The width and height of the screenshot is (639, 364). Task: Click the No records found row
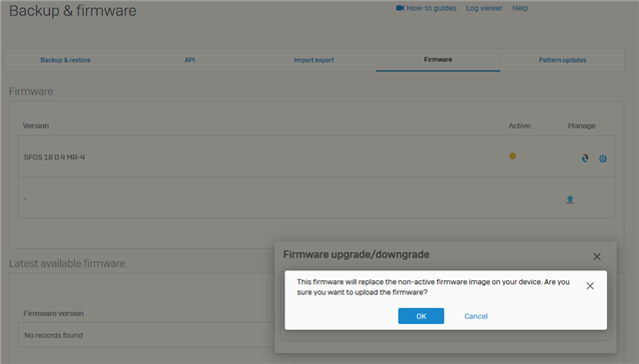click(147, 335)
